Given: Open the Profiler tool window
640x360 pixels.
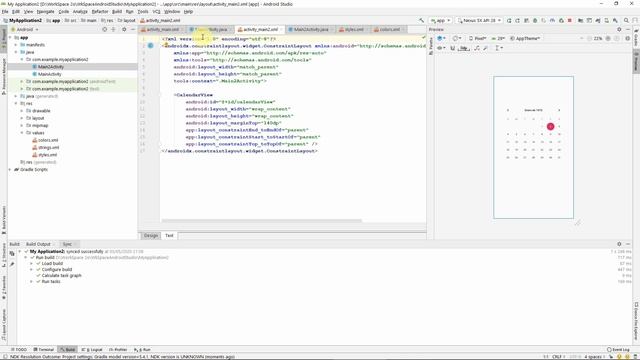Looking at the screenshot, I should point(118,350).
